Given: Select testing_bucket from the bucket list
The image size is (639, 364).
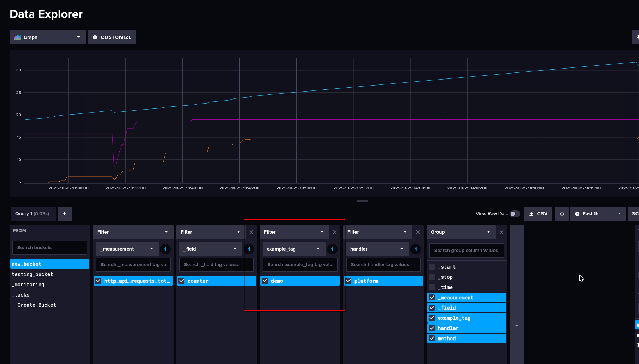Looking at the screenshot, I should coord(33,274).
